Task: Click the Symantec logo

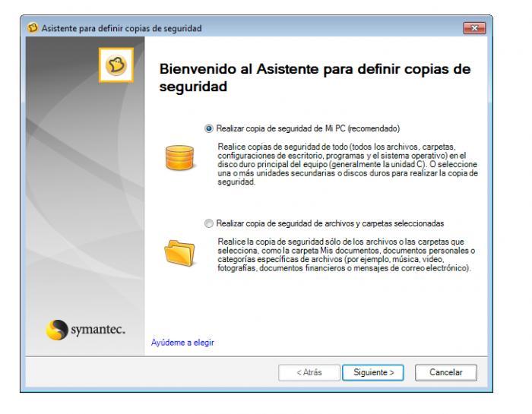Action: click(x=85, y=329)
